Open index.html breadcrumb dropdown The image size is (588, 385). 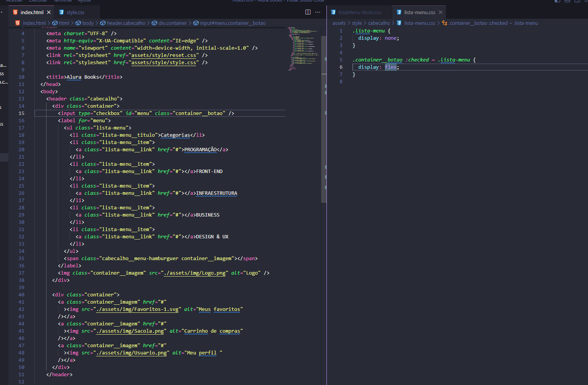click(x=34, y=23)
